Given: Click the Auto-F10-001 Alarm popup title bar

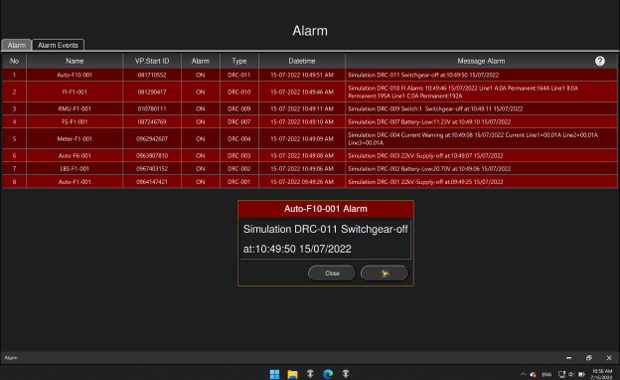Looking at the screenshot, I should (325, 209).
